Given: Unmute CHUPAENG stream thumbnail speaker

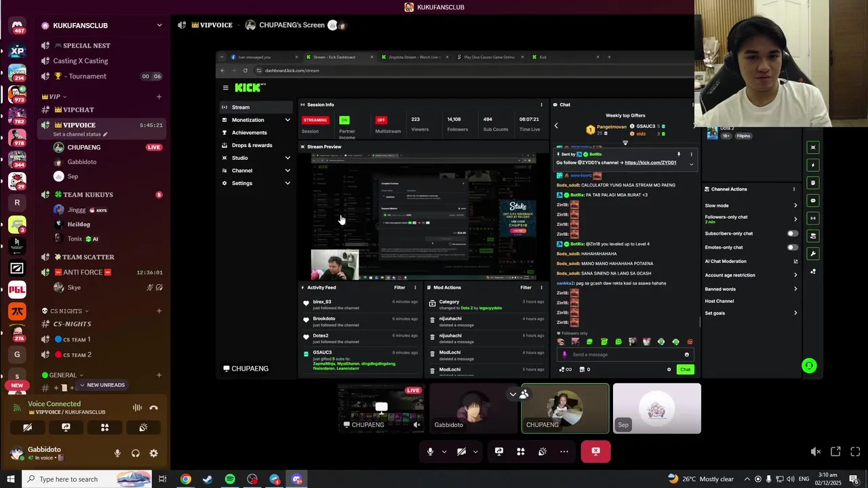Looking at the screenshot, I should click(x=417, y=425).
